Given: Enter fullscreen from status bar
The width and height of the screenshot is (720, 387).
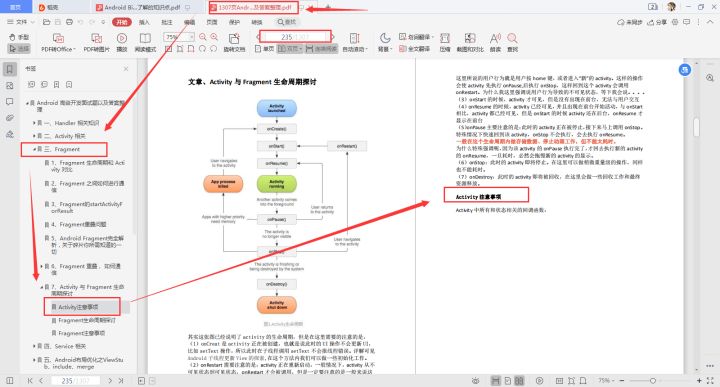Looking at the screenshot, I should (710, 381).
